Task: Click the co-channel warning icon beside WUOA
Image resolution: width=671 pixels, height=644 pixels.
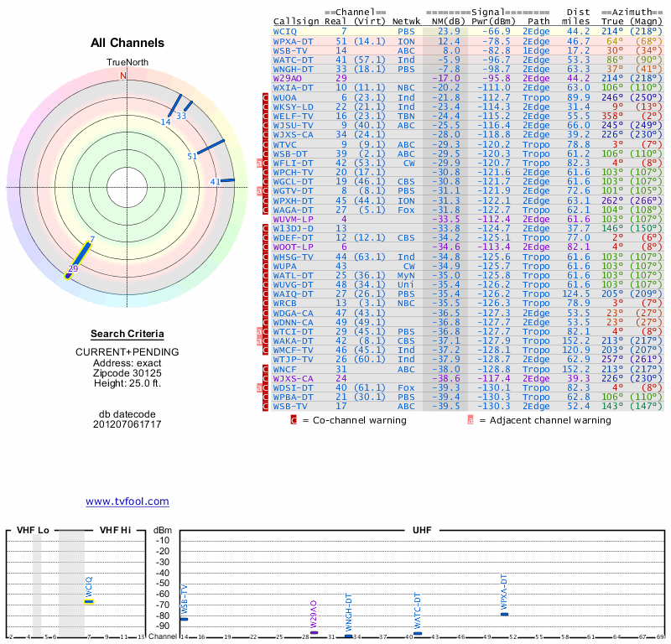Action: [x=265, y=97]
